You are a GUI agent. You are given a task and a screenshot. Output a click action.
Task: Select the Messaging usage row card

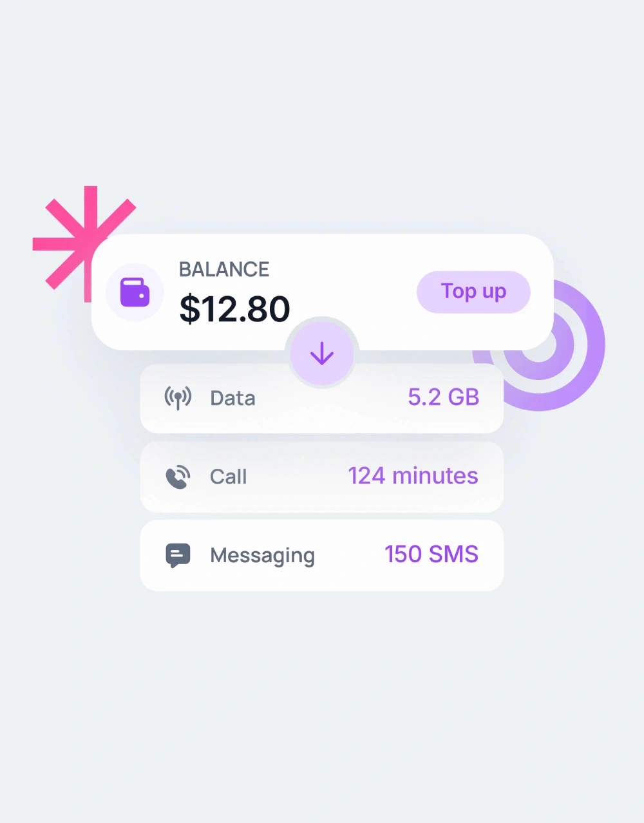pos(322,556)
